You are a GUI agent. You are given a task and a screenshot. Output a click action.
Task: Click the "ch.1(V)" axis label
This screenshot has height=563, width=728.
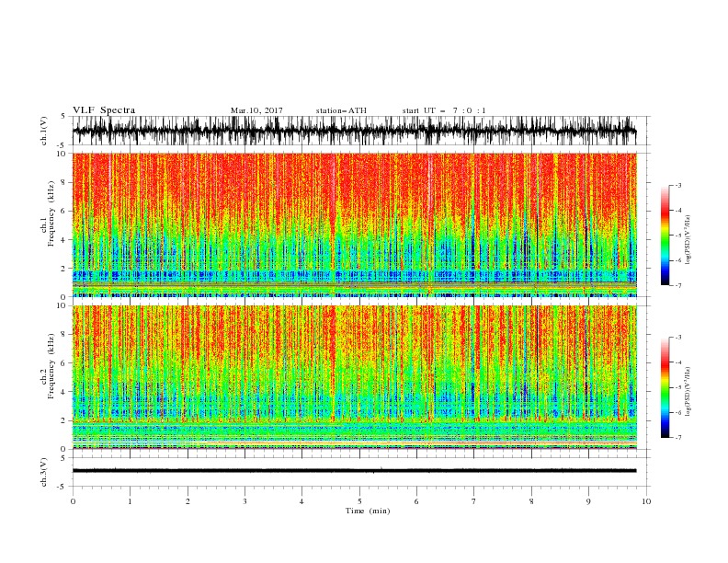pos(44,131)
